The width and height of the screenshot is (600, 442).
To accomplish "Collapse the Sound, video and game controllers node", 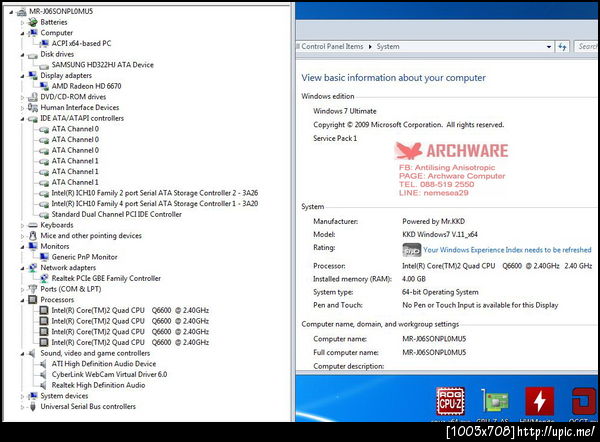I will click(x=22, y=354).
